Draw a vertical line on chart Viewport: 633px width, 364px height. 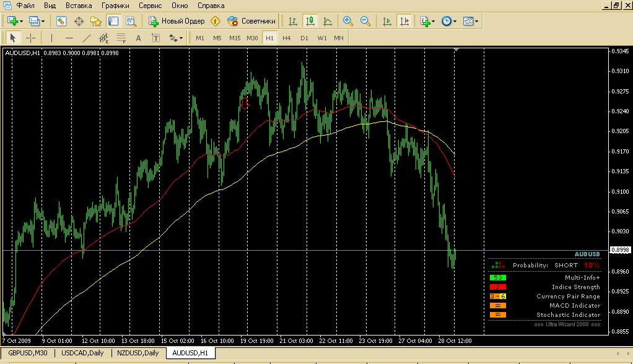click(x=52, y=38)
